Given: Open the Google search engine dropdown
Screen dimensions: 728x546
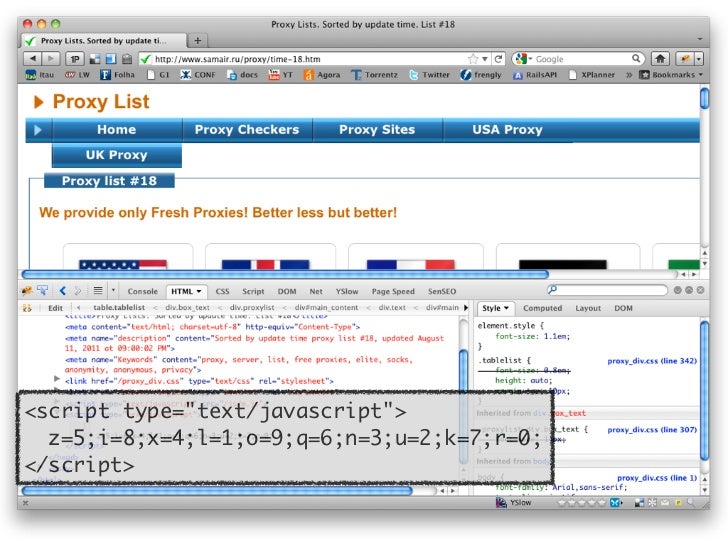Looking at the screenshot, I should click(530, 59).
